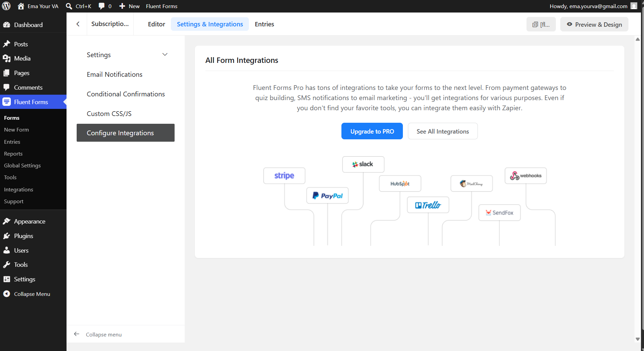Screen dimensions: 644x351
Task: Open the comments bubble in admin bar
Action: (x=102, y=6)
